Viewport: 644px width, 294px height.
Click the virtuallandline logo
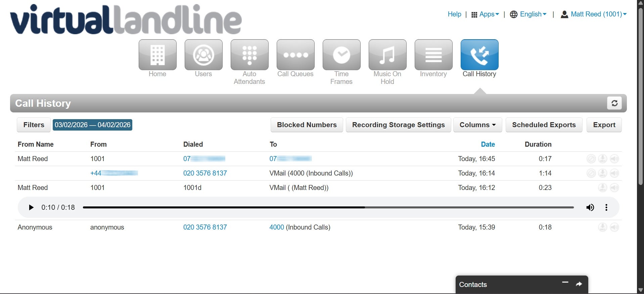(126, 19)
